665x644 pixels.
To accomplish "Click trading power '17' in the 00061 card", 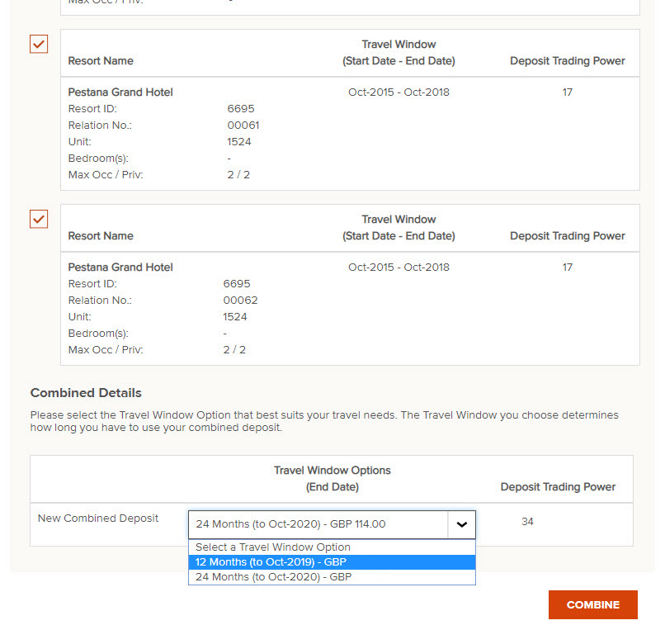I will pos(567,92).
